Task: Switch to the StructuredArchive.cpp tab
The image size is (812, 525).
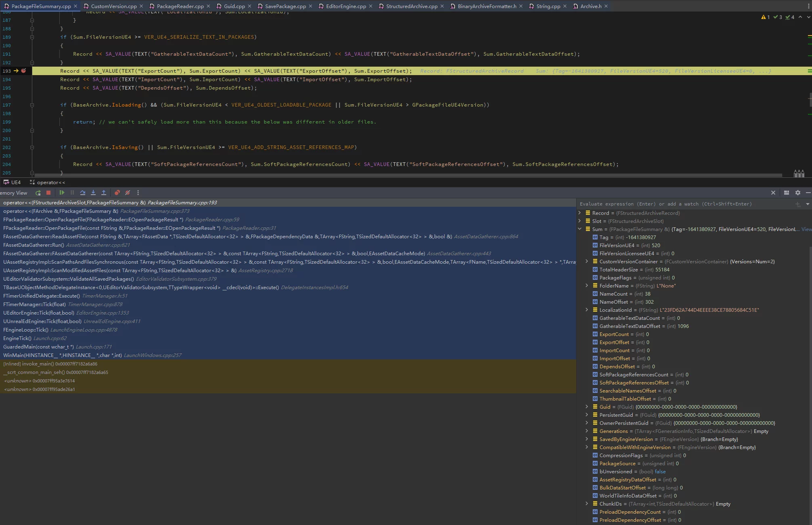Action: (x=411, y=6)
